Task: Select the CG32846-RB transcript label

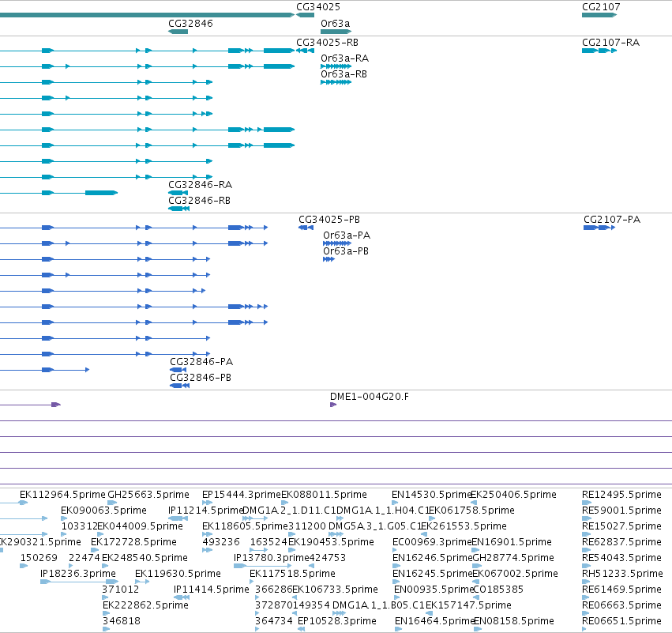Action: coord(199,201)
